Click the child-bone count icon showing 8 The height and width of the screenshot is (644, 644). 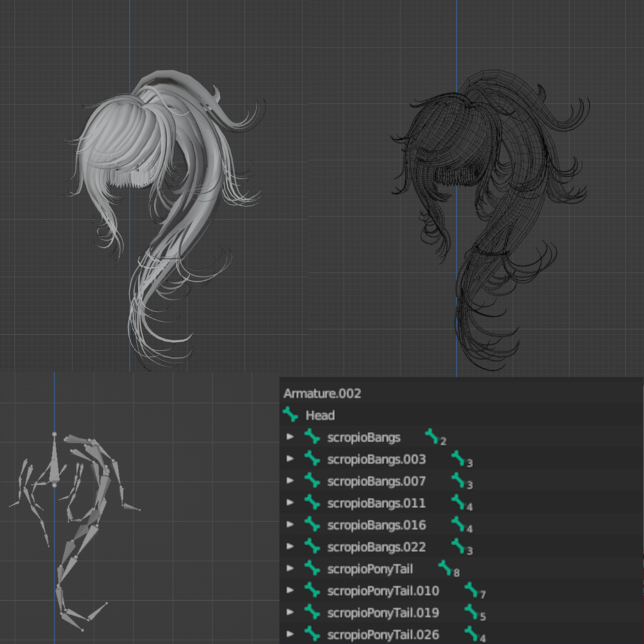tap(449, 569)
